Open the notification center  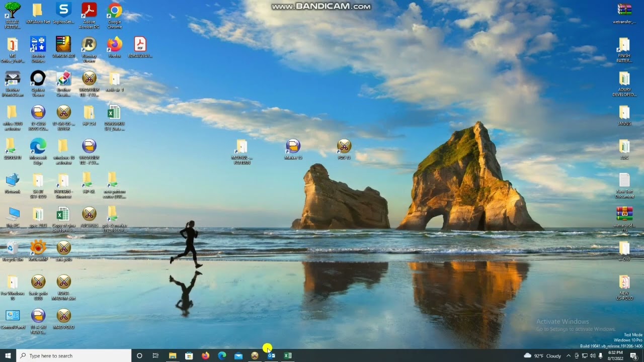pyautogui.click(x=634, y=355)
